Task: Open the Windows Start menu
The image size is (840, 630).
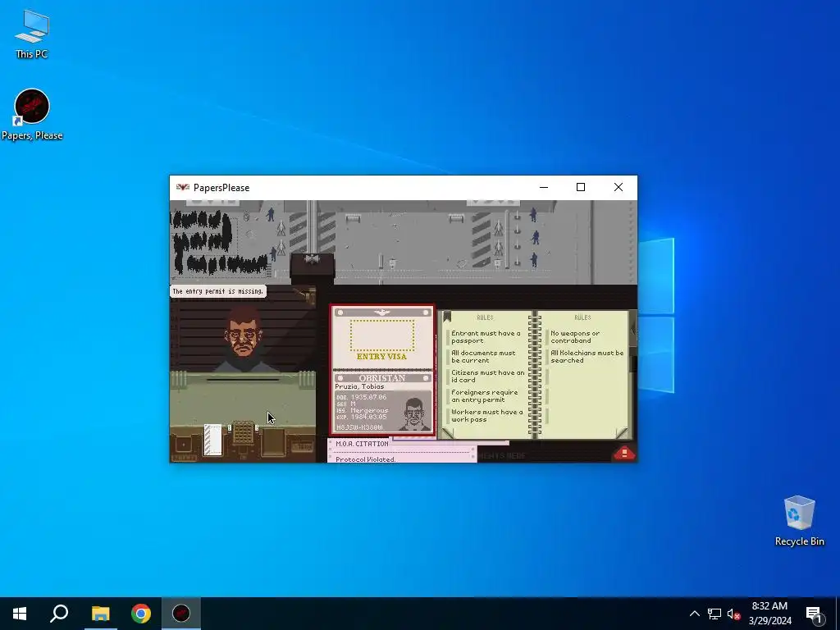Action: (x=20, y=614)
